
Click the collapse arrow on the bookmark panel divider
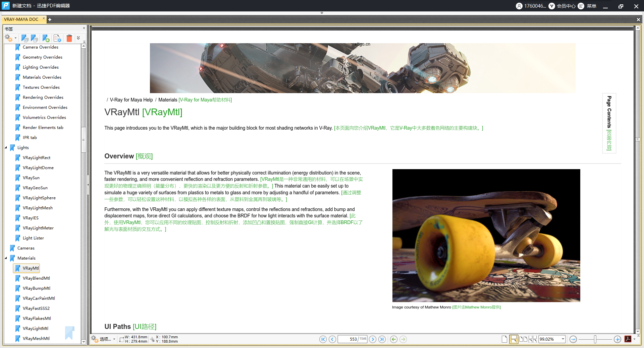pos(88,185)
